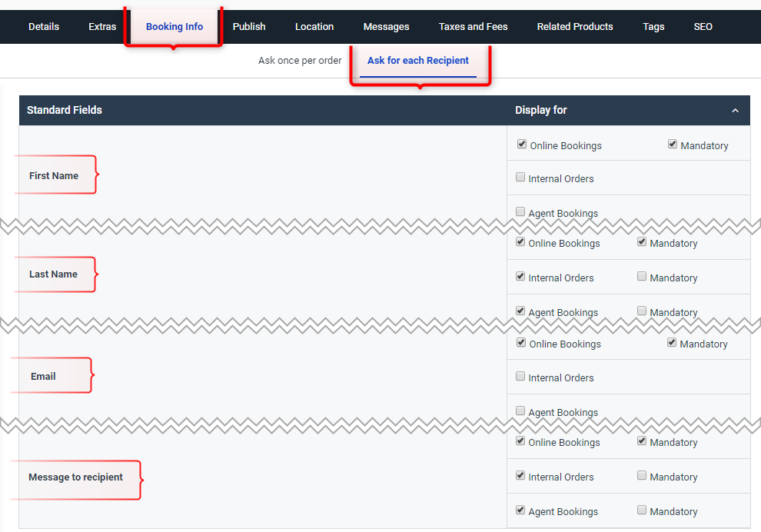The width and height of the screenshot is (761, 532).
Task: Click the Display for column header
Action: pos(541,110)
